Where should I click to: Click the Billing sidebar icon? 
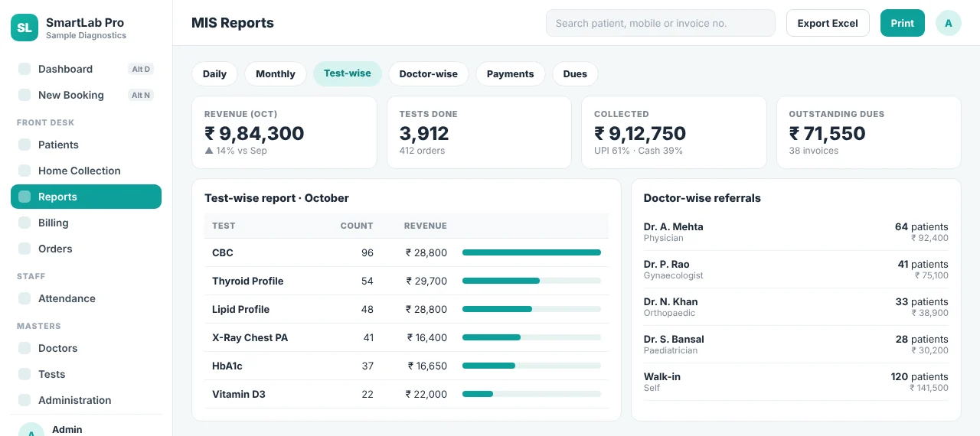[24, 223]
